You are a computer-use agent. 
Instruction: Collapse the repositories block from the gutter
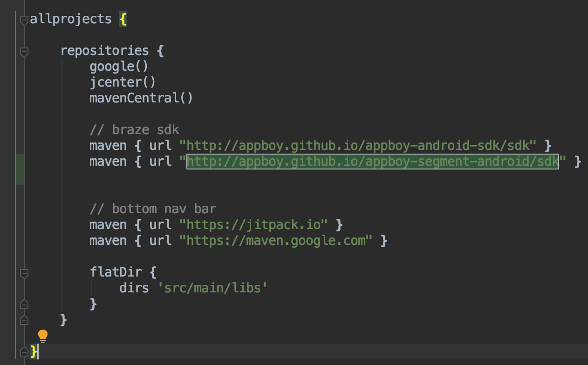click(x=24, y=52)
